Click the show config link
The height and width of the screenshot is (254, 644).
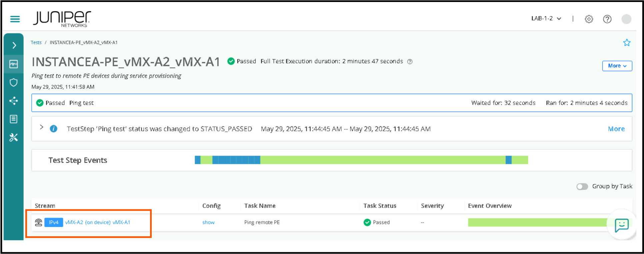click(x=208, y=222)
